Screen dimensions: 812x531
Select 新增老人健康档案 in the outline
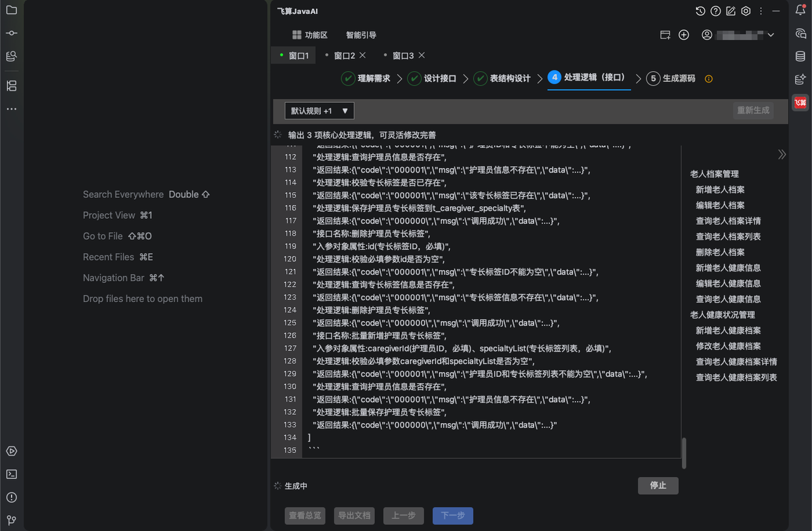tap(728, 331)
